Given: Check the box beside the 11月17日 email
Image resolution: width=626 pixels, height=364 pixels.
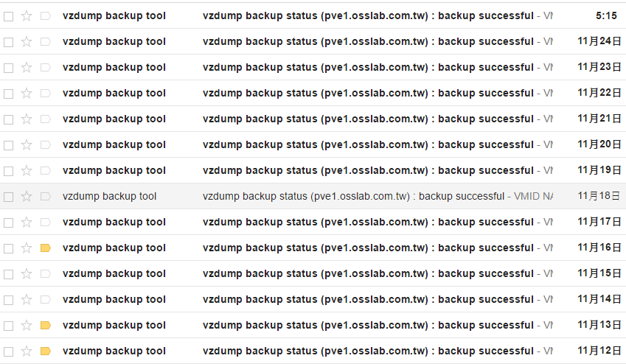Looking at the screenshot, I should pyautogui.click(x=9, y=222).
